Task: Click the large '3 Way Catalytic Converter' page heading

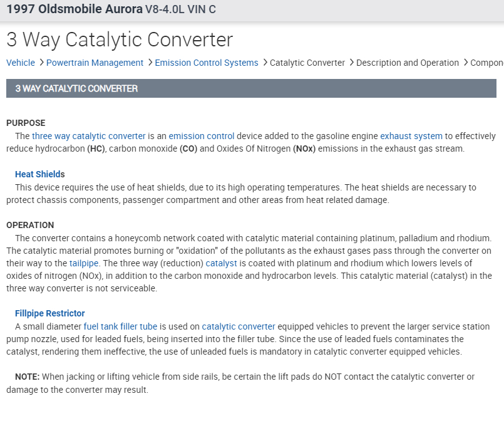Action: 119,39
